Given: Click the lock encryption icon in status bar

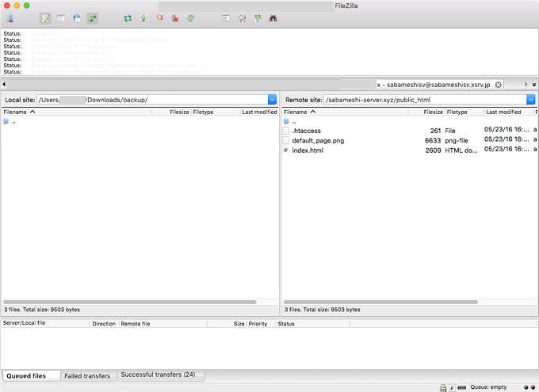Looking at the screenshot, I should tap(443, 388).
